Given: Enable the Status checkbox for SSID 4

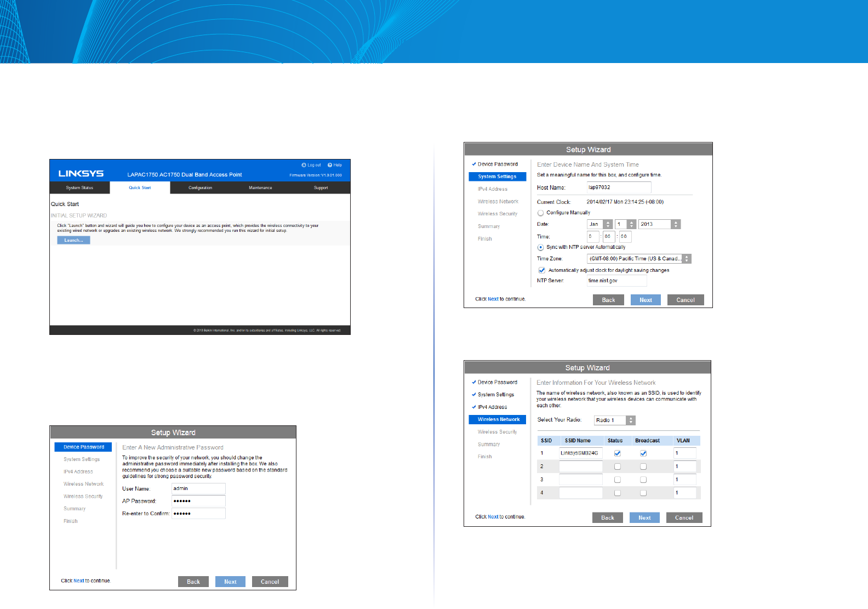Looking at the screenshot, I should (x=618, y=493).
